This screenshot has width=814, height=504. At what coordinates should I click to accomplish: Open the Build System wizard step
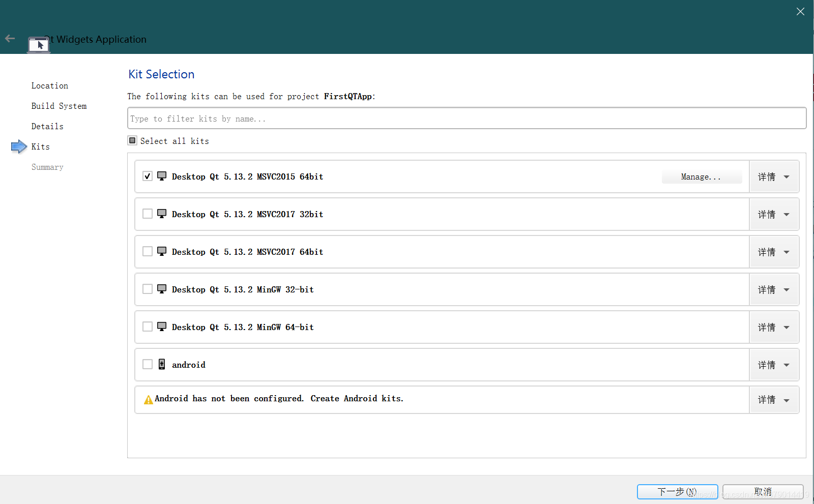point(59,106)
